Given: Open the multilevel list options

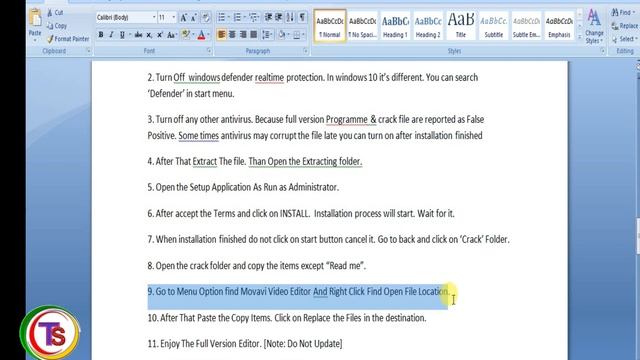Looking at the screenshot, I should 253,17.
